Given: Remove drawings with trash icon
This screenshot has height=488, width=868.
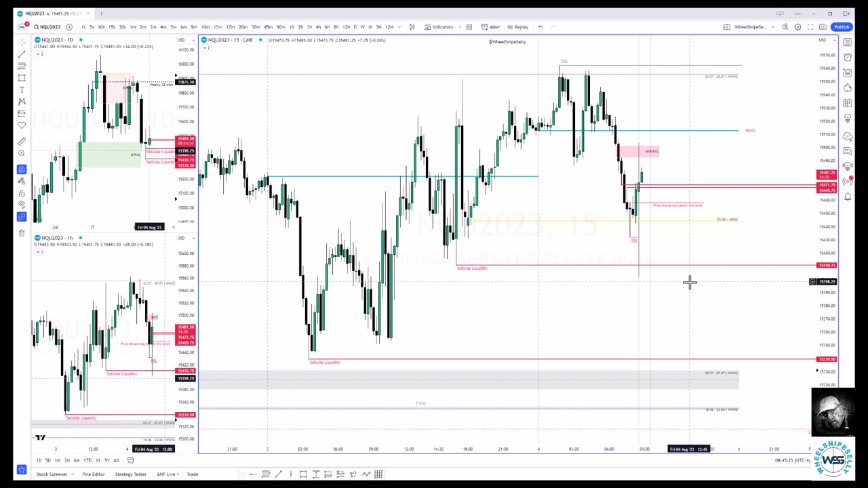Looking at the screenshot, I should (22, 233).
